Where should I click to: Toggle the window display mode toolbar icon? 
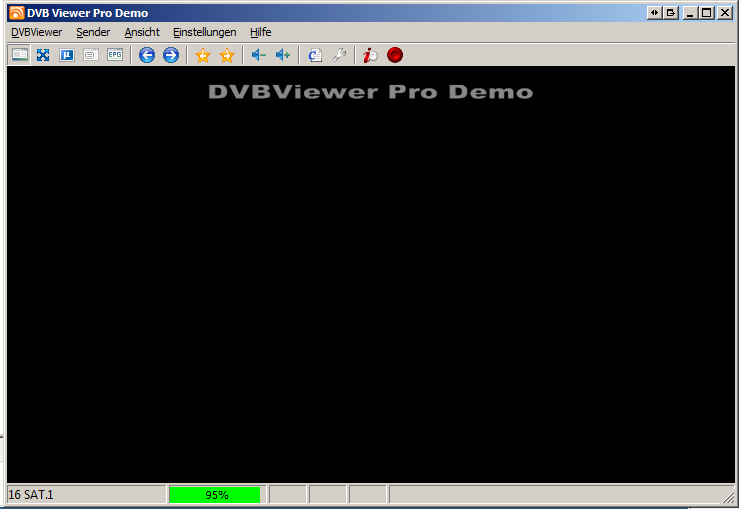click(19, 55)
